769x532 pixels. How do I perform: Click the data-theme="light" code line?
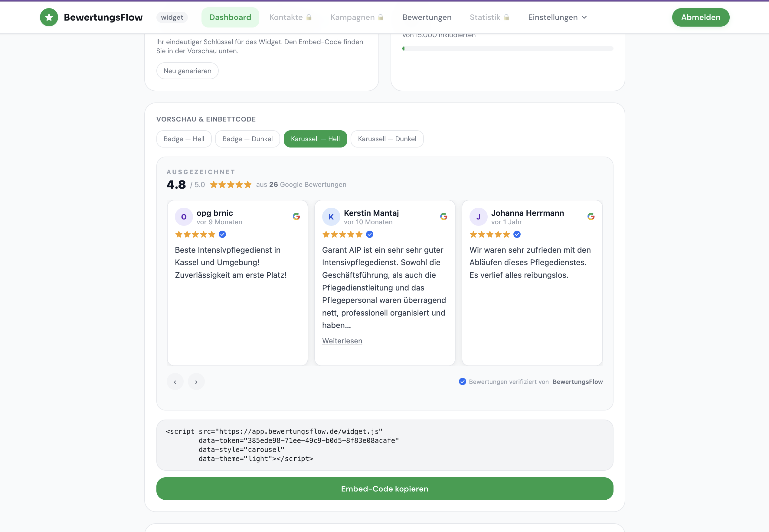coord(256,459)
